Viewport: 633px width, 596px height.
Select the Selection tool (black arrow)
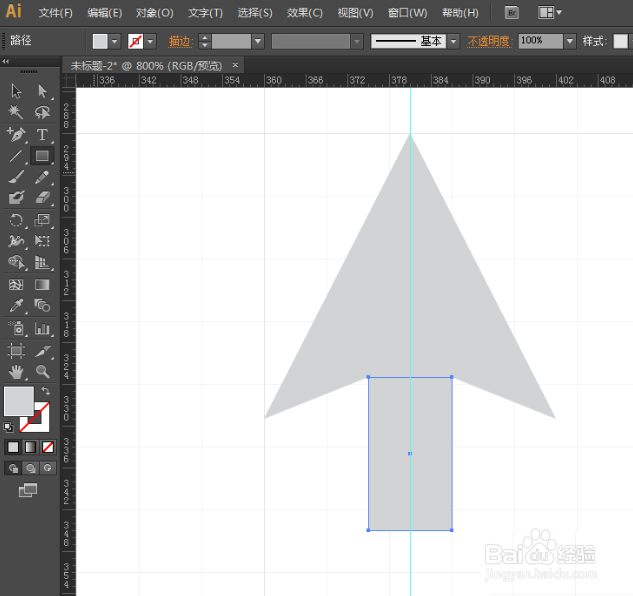(x=16, y=91)
